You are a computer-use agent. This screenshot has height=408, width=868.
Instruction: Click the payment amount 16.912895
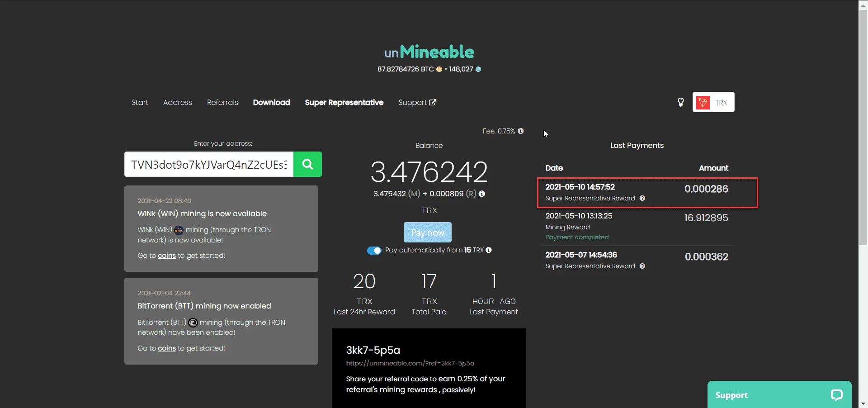(x=706, y=218)
